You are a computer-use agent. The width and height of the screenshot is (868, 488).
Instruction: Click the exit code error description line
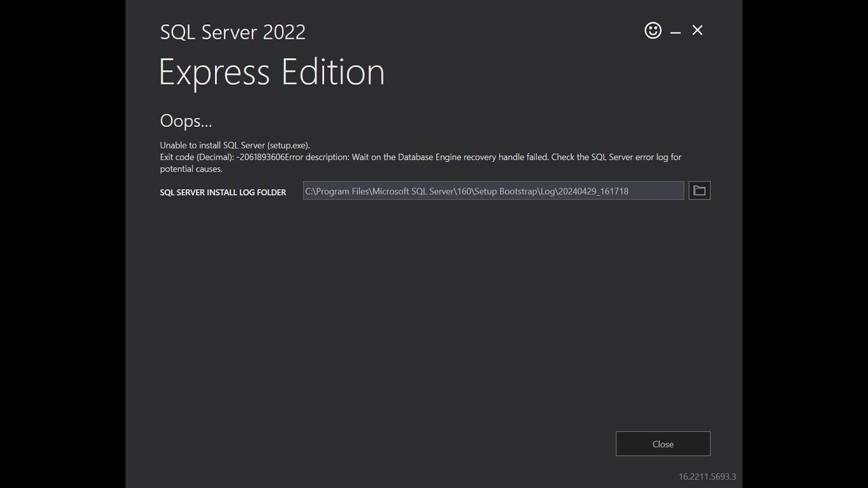pyautogui.click(x=420, y=157)
